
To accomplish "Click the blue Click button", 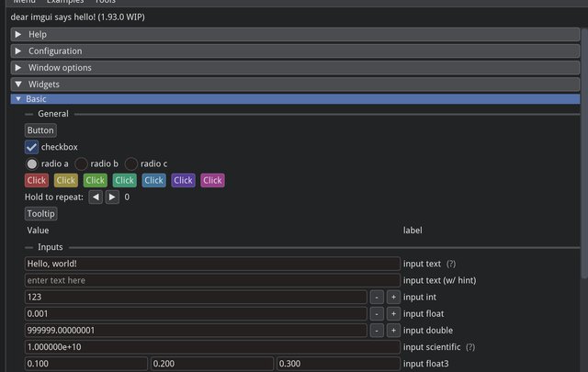I will pos(153,180).
